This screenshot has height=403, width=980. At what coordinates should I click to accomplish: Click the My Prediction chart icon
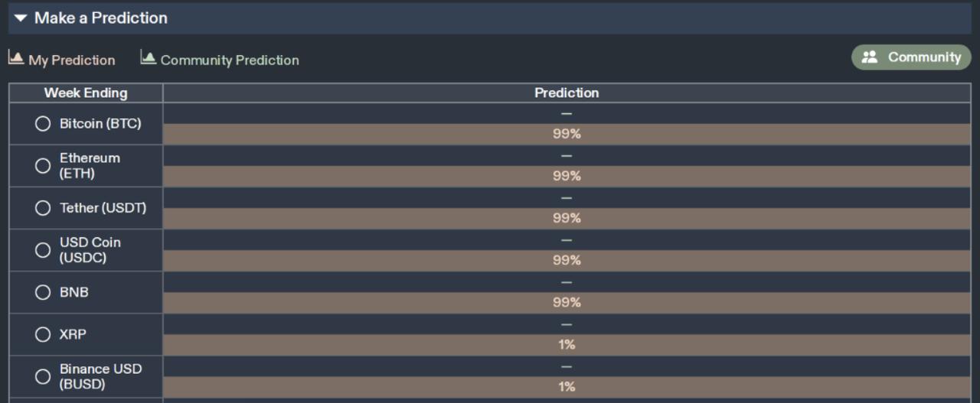tap(15, 58)
